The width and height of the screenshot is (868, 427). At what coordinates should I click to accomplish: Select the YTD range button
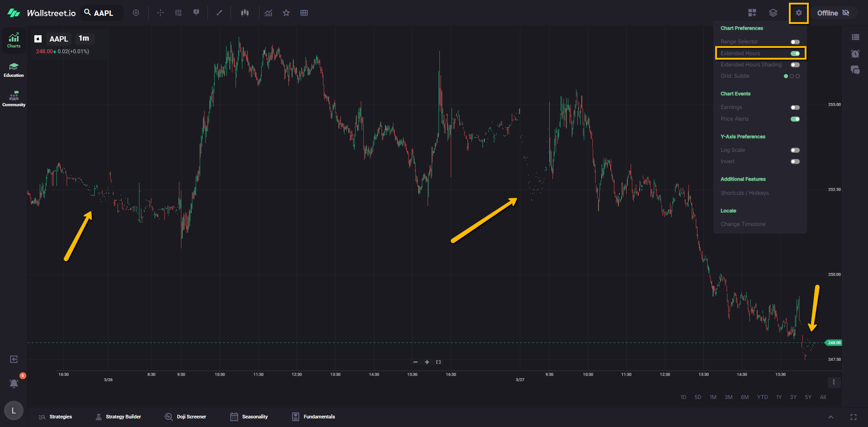[x=762, y=397]
